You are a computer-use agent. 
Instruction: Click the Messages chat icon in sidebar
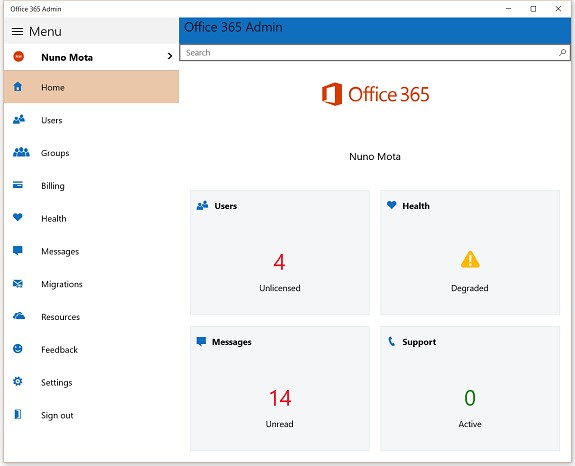(18, 250)
